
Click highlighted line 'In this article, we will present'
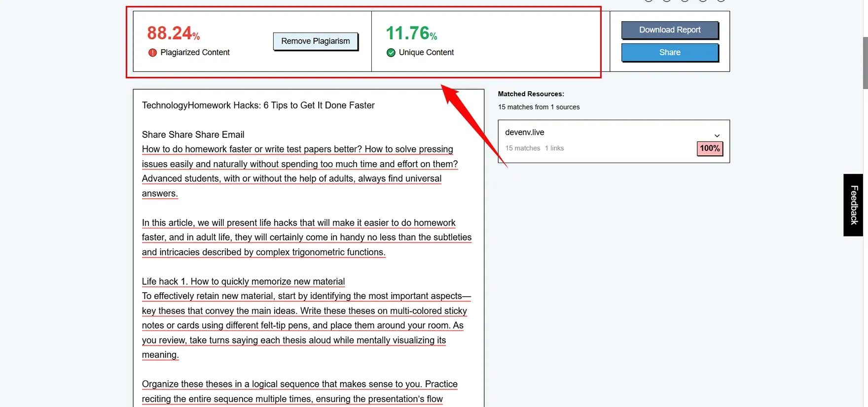point(299,223)
